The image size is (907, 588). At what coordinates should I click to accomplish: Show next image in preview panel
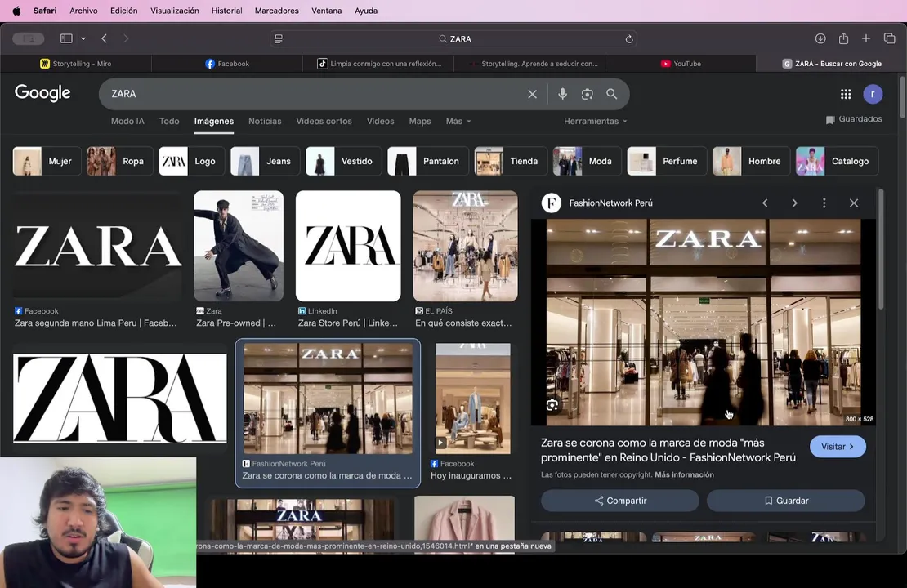pyautogui.click(x=794, y=203)
